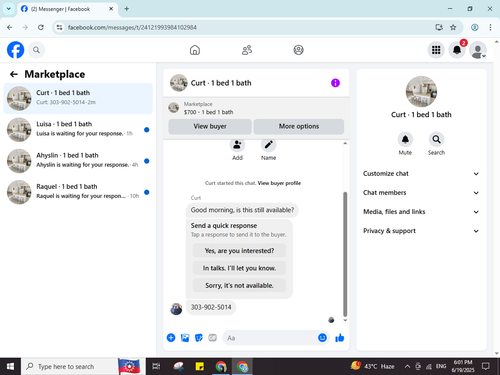Open Task View on taskbar

click(x=156, y=366)
